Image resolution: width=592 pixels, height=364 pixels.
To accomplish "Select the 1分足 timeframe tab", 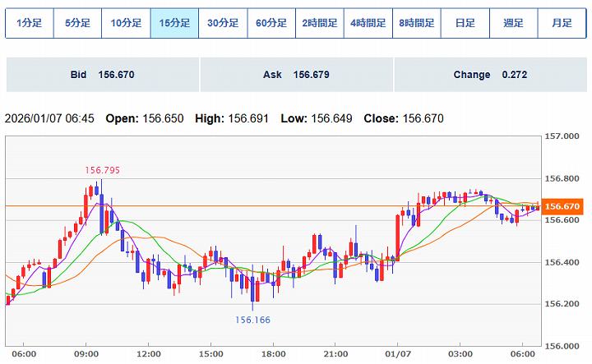I will 29,23.
